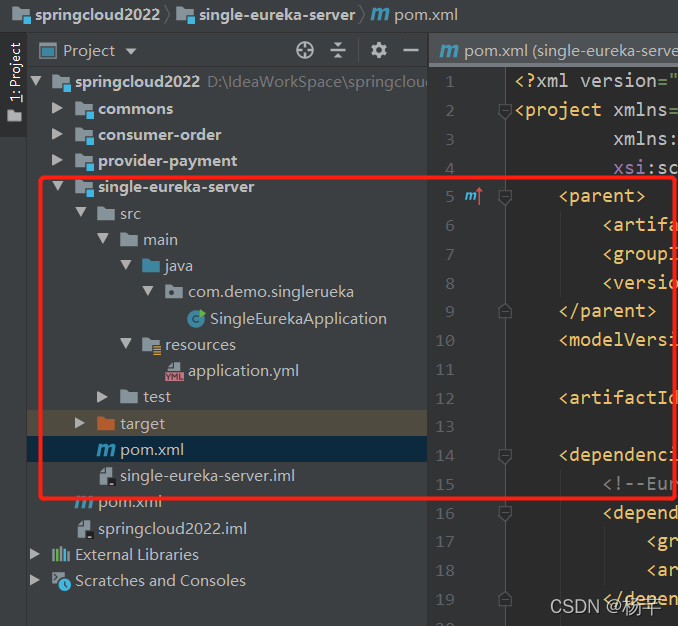
Task: Click the com.demo.singlerueka package icon
Action: (174, 292)
